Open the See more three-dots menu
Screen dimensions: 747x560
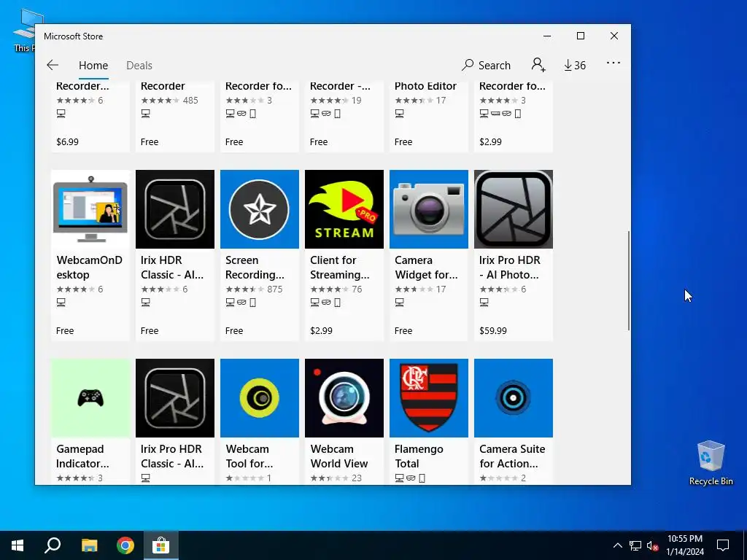613,63
